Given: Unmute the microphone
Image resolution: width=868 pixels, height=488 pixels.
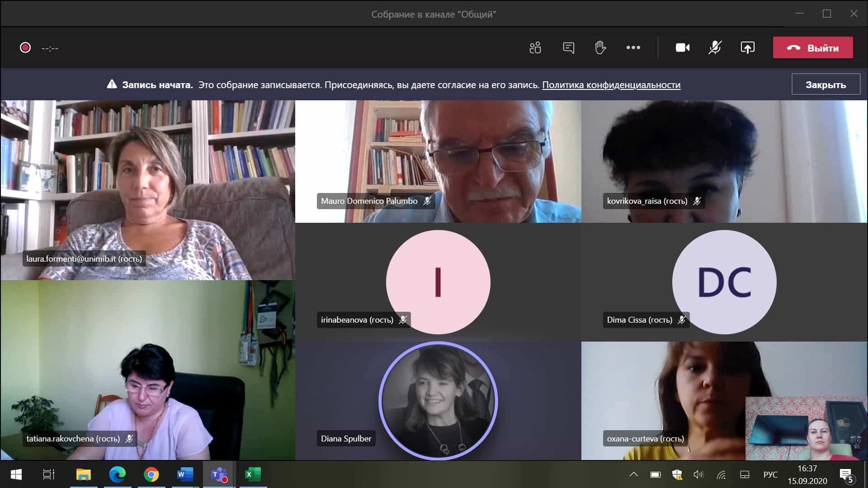Looking at the screenshot, I should click(715, 47).
